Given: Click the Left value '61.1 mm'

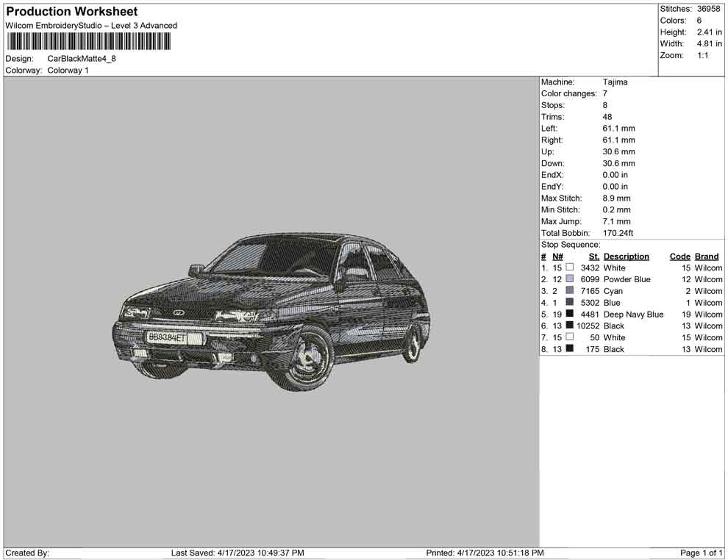Looking at the screenshot, I should point(619,129).
